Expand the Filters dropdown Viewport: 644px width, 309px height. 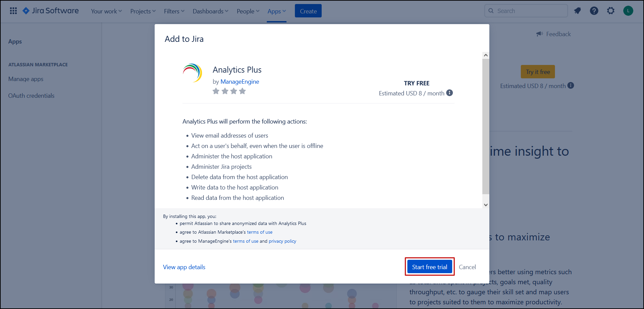click(174, 11)
